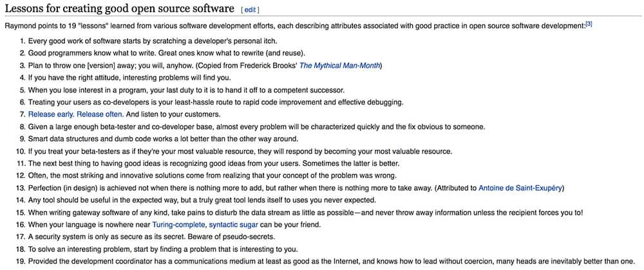This screenshot has width=644, height=270.
Task: Click lesson 14 about a truly great tool
Action: (202, 201)
